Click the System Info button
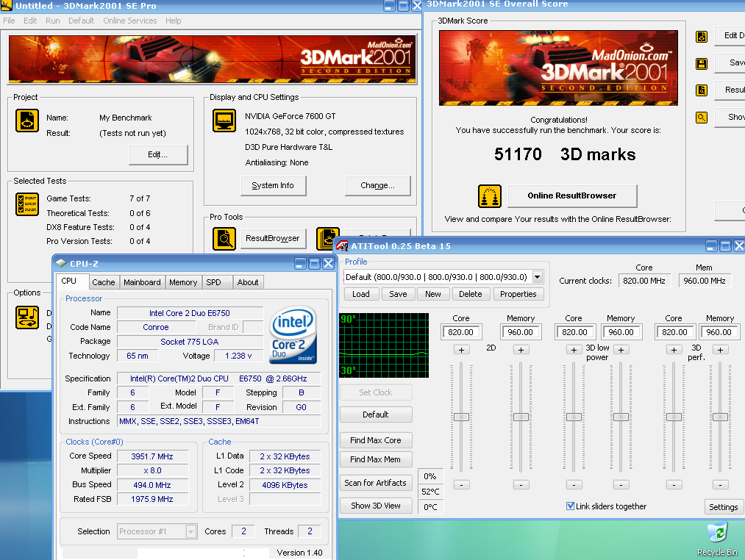This screenshot has height=560, width=745. point(273,185)
